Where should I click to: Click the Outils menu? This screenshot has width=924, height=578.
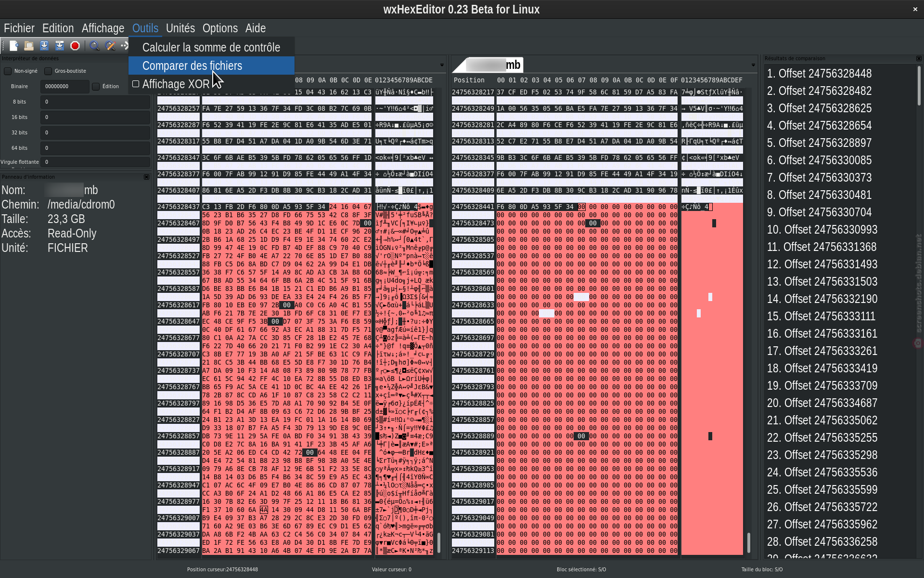145,28
